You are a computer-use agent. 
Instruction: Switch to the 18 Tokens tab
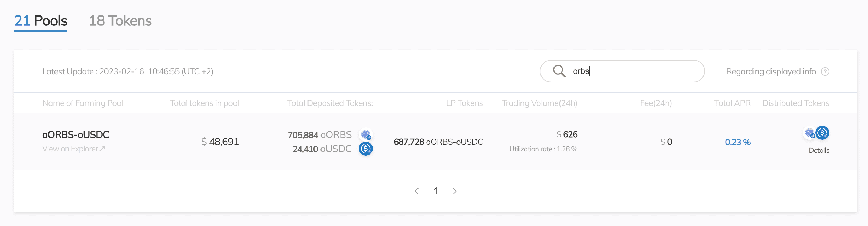pos(121,21)
